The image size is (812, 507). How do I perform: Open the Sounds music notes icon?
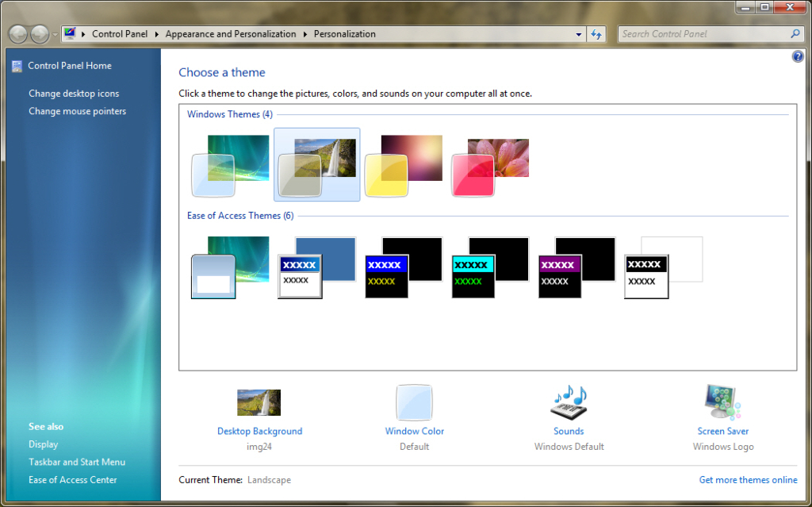(x=569, y=402)
